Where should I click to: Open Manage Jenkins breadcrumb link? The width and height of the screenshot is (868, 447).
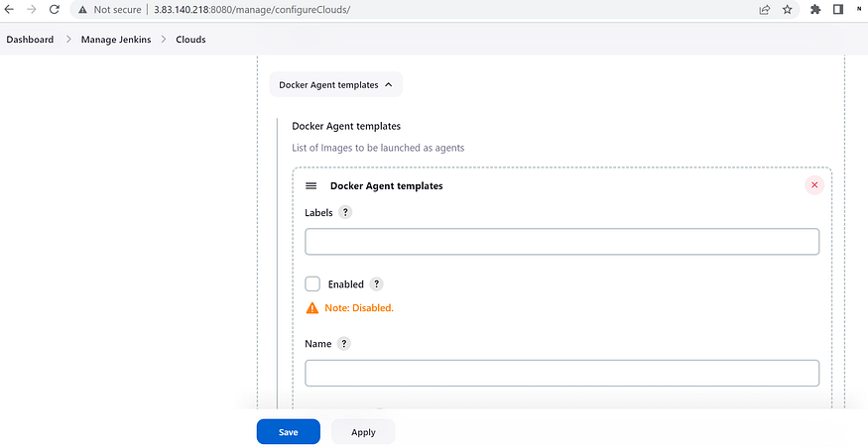pos(116,40)
